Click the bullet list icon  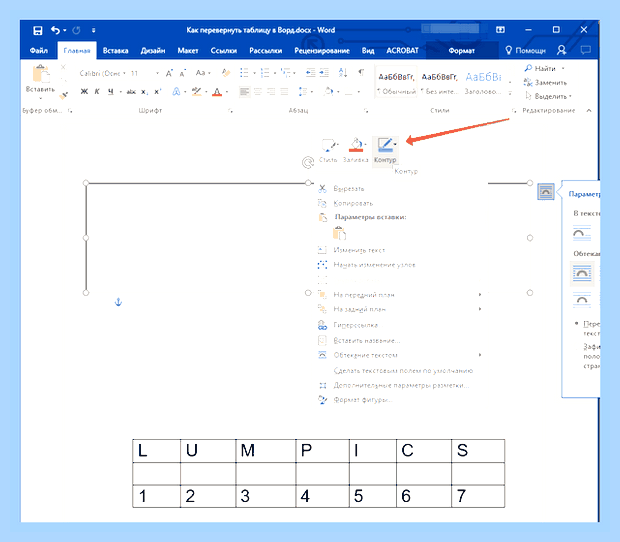pyautogui.click(x=244, y=72)
